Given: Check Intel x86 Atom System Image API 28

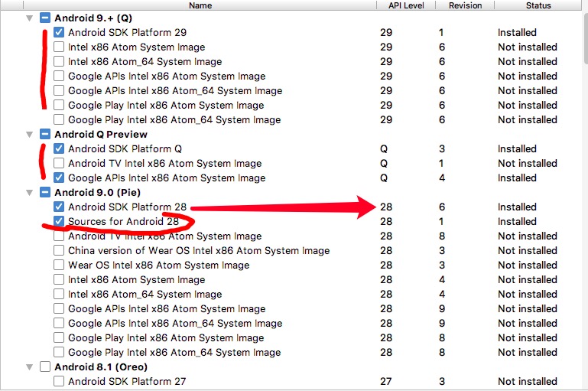Looking at the screenshot, I should 59,279.
